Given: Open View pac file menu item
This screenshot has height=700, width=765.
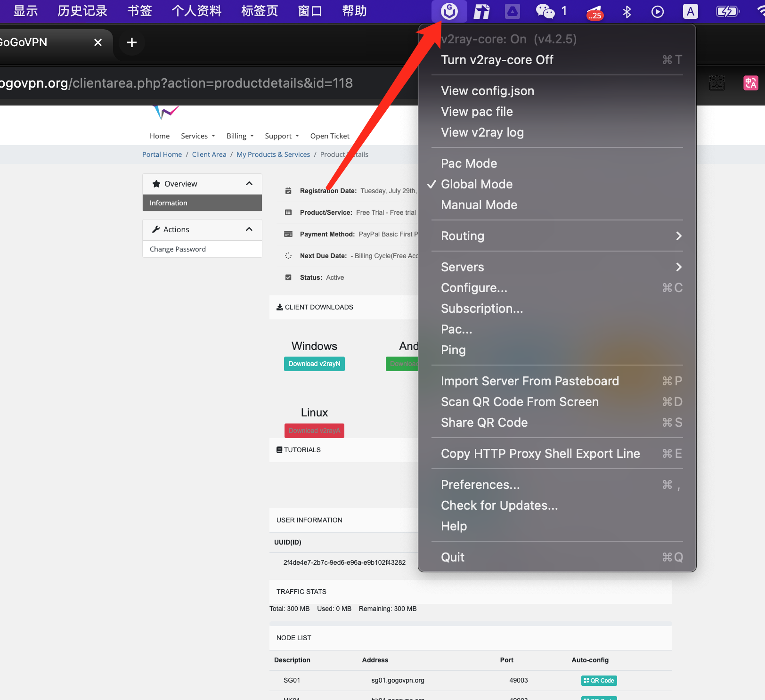Looking at the screenshot, I should (x=557, y=112).
